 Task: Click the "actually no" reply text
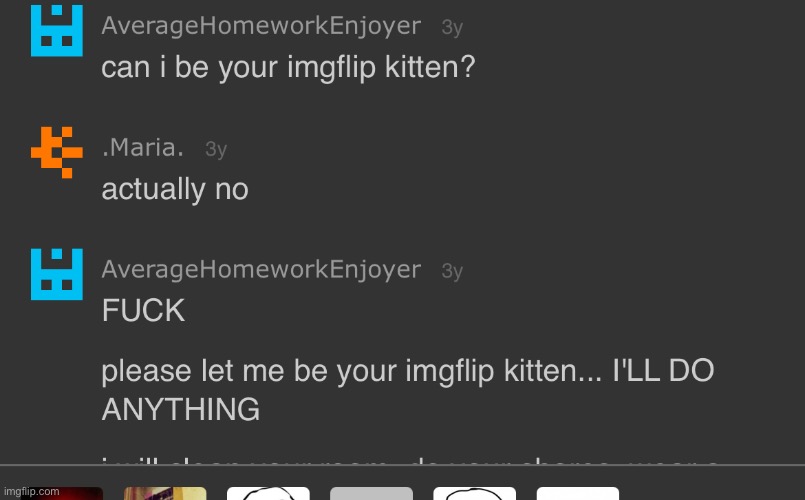175,190
